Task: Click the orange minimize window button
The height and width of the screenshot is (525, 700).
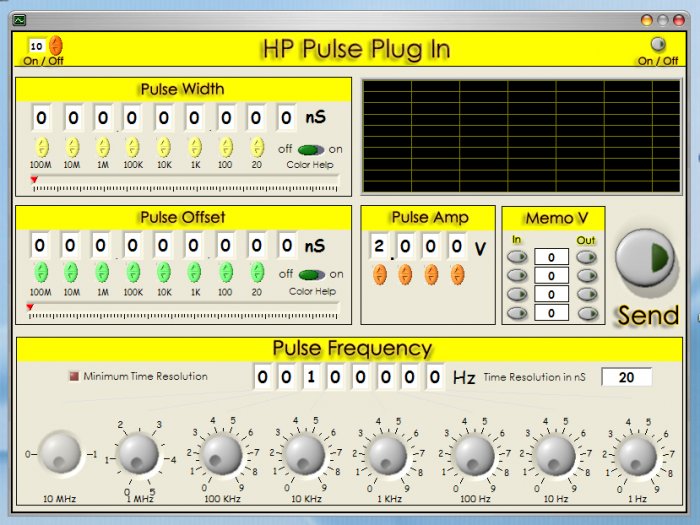Action: 647,20
